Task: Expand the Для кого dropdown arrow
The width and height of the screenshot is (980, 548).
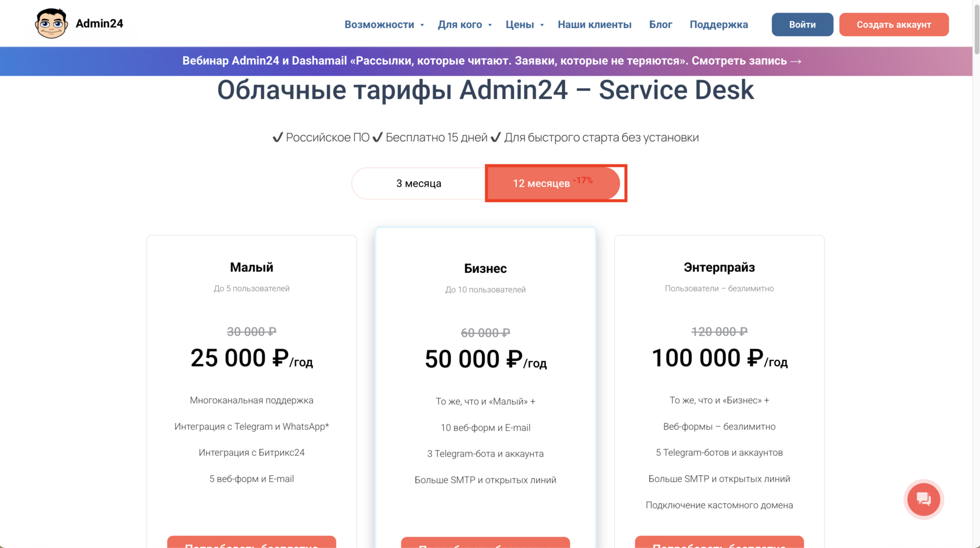Action: [x=490, y=25]
